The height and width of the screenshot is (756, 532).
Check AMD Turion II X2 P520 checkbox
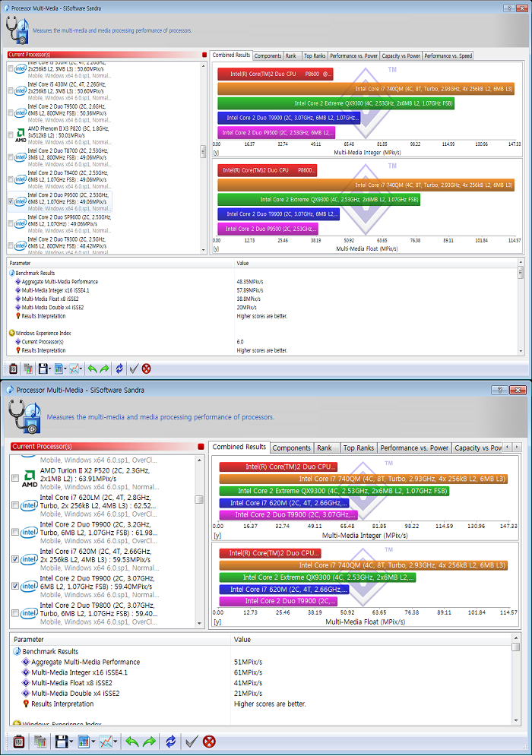pyautogui.click(x=15, y=478)
